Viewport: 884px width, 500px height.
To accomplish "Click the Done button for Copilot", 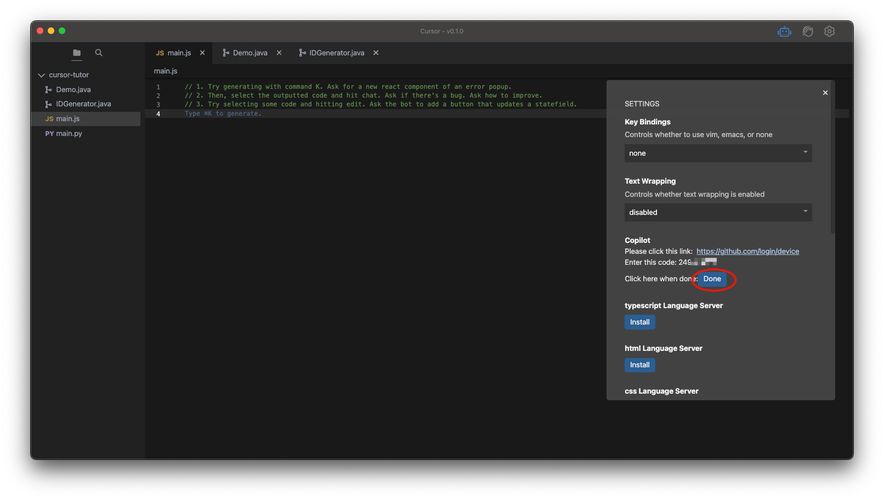I will [x=712, y=279].
